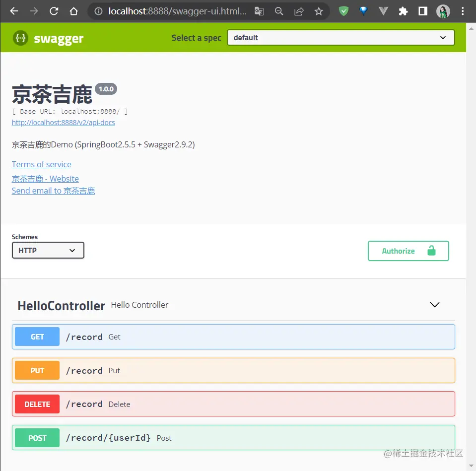476x471 pixels.
Task: Open the Vue devtools extension icon
Action: [383, 11]
